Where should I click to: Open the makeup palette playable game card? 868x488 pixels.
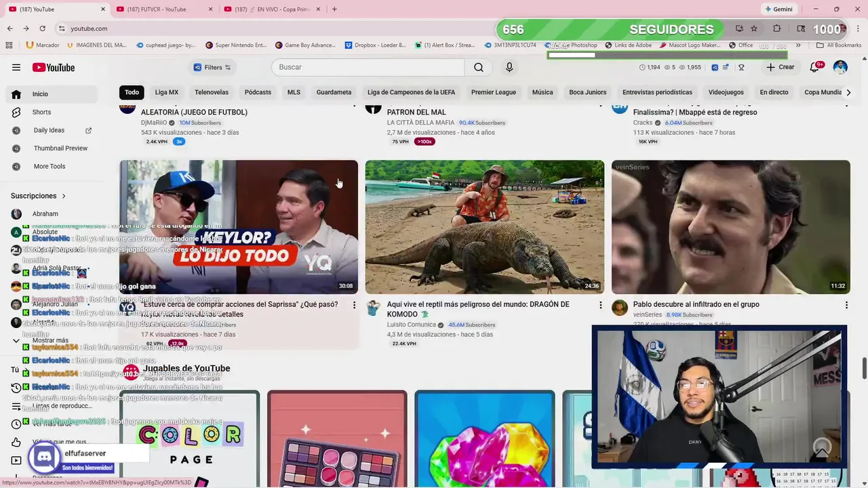pyautogui.click(x=337, y=439)
